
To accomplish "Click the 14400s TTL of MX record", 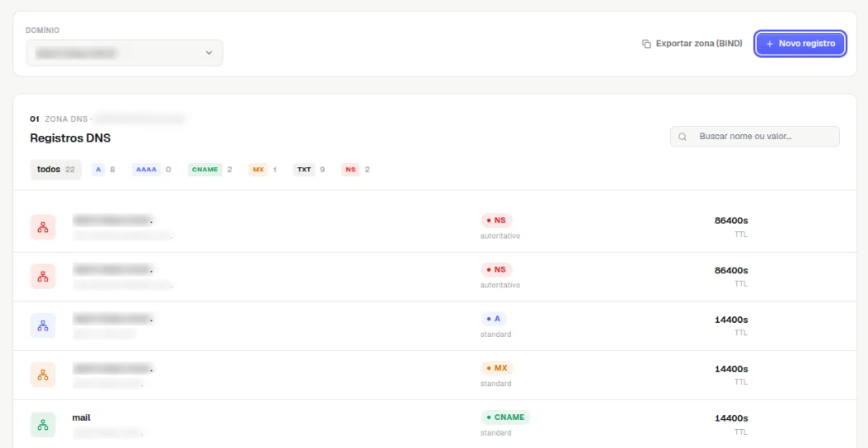I will 731,369.
